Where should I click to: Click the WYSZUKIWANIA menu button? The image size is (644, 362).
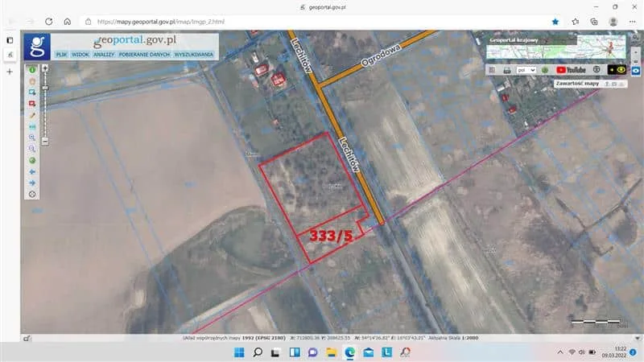click(x=194, y=54)
